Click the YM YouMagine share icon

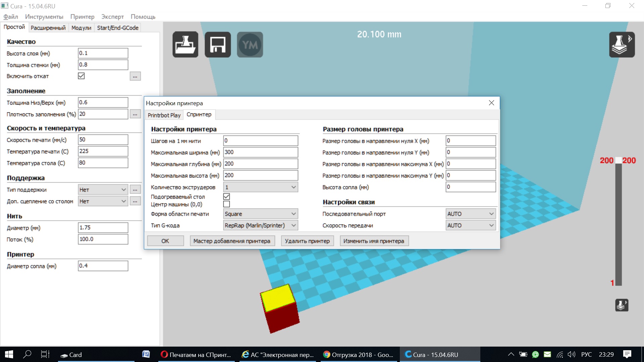[x=250, y=45]
